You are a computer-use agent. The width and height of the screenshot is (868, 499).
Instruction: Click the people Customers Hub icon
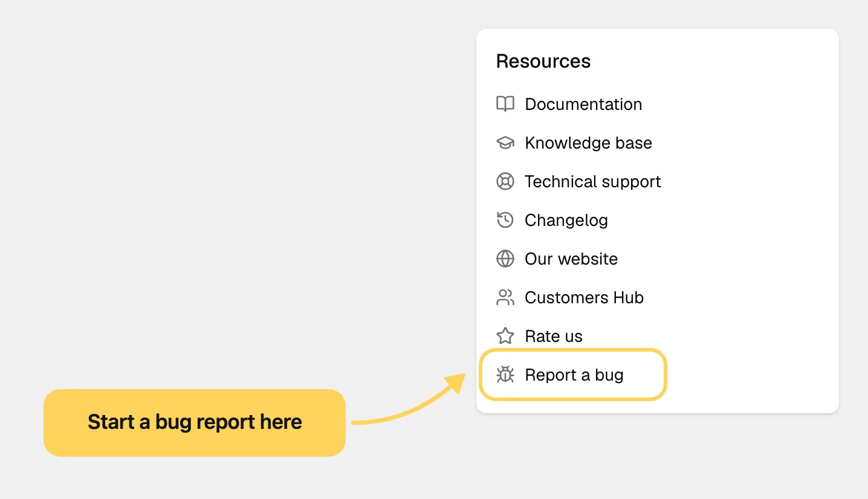pyautogui.click(x=505, y=297)
